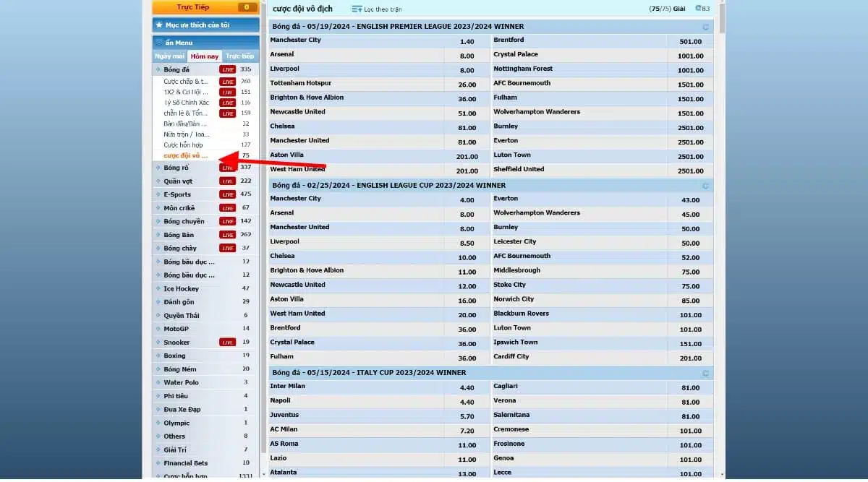Open the Phi tiêu sport row
The width and height of the screenshot is (868, 482).
coord(205,396)
